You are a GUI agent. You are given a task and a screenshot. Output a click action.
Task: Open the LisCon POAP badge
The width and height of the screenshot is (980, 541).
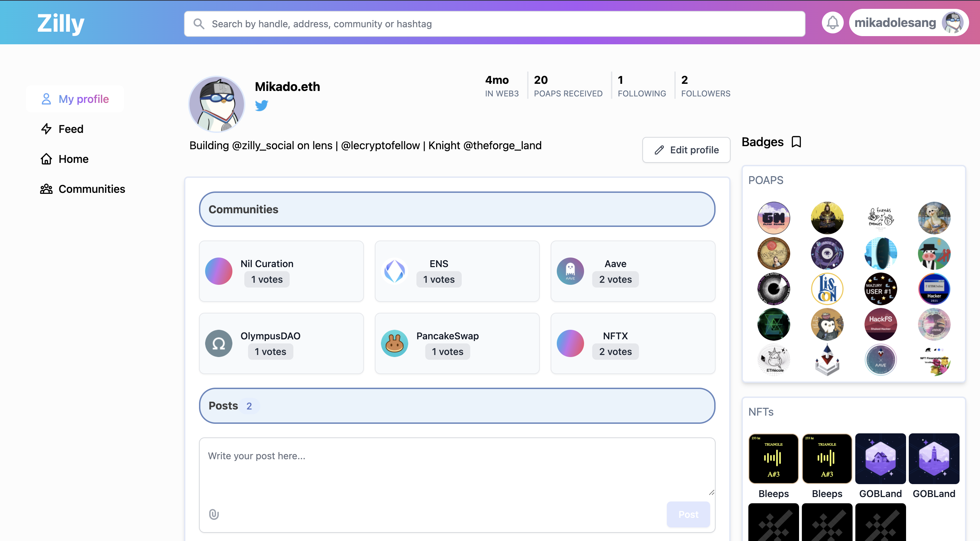click(x=827, y=289)
